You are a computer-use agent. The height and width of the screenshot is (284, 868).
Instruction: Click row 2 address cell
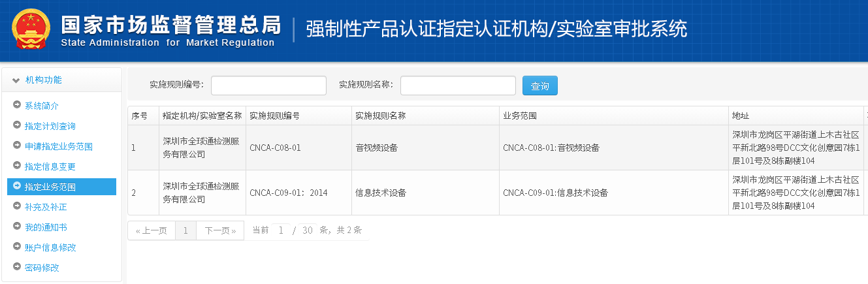[796, 193]
